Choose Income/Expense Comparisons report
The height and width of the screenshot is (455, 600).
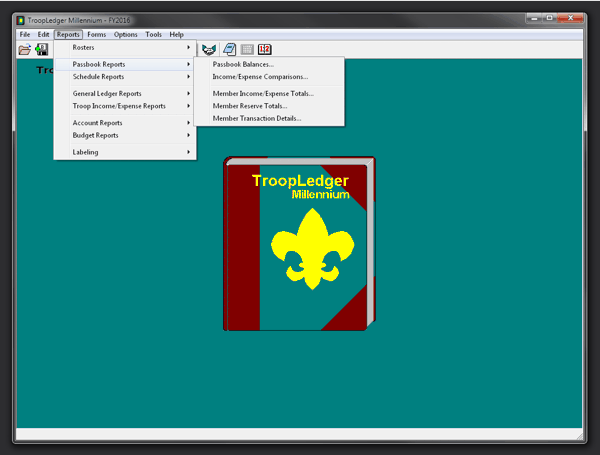pos(269,77)
